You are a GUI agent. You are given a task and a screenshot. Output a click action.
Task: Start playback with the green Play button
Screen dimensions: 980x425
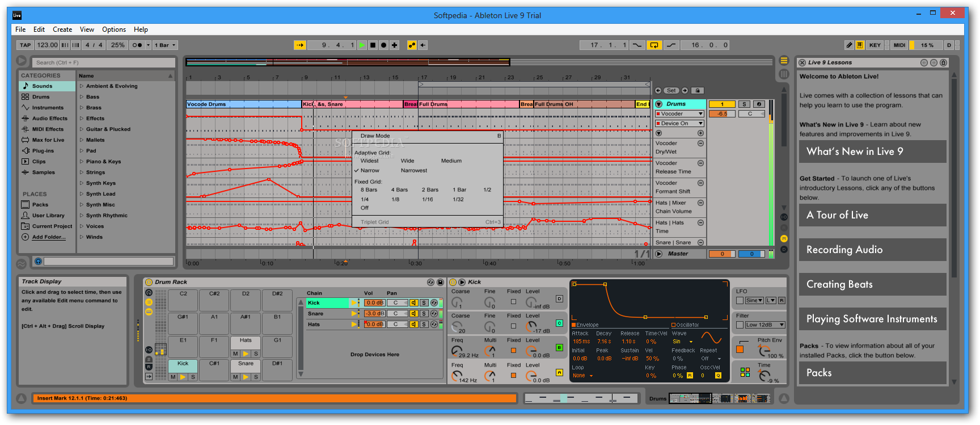[362, 45]
